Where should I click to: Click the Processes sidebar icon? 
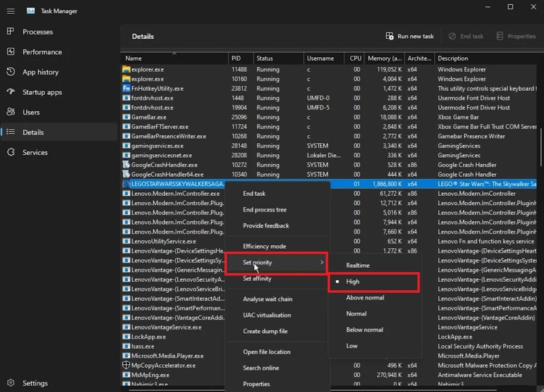pos(11,32)
